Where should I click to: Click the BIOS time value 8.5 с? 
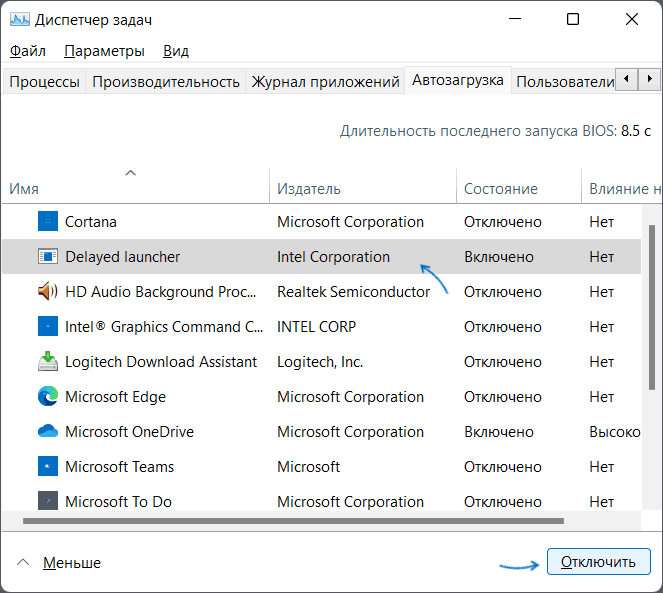tap(636, 131)
